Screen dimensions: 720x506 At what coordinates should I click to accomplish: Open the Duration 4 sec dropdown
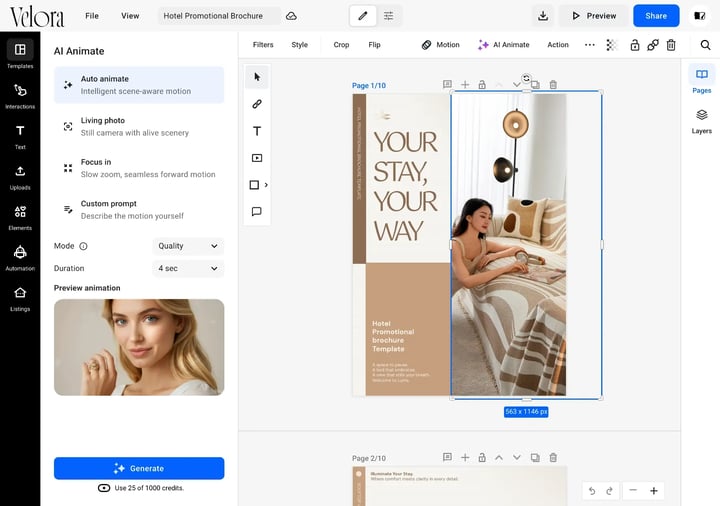[x=188, y=268]
